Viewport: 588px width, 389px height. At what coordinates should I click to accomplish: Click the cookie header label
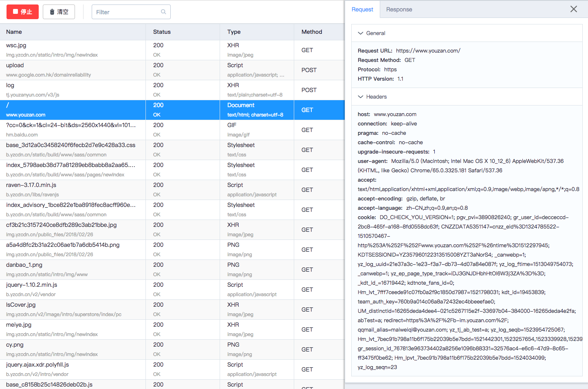pos(367,217)
